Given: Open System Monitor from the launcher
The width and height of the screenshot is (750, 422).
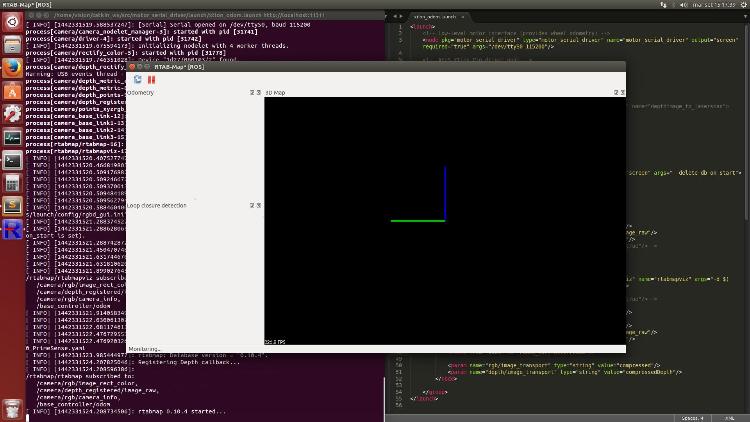Looking at the screenshot, I should pos(12,137).
